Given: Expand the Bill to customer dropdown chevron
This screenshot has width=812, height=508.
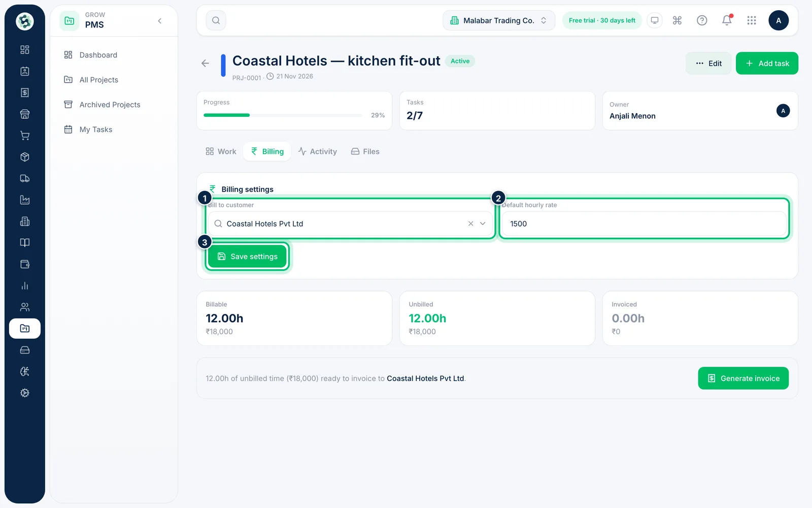Looking at the screenshot, I should point(483,224).
